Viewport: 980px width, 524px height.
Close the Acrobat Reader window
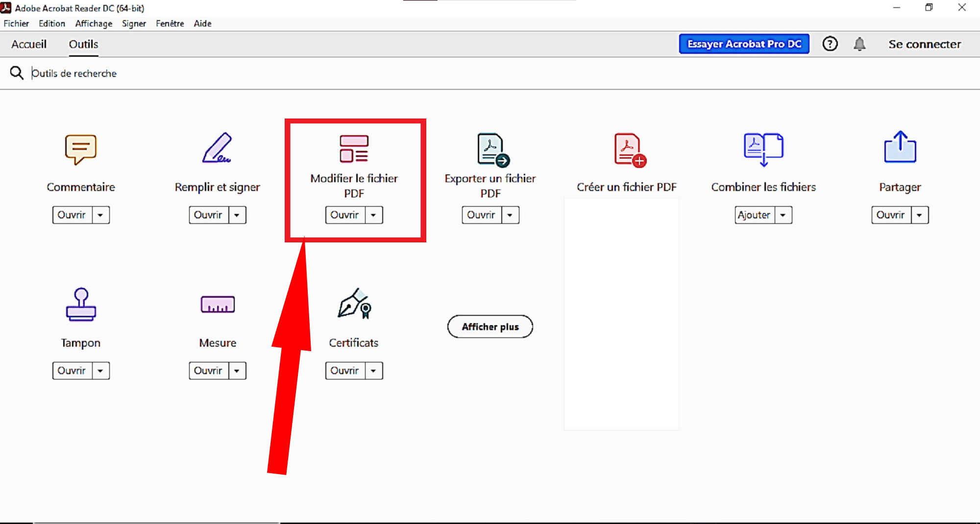click(x=962, y=7)
